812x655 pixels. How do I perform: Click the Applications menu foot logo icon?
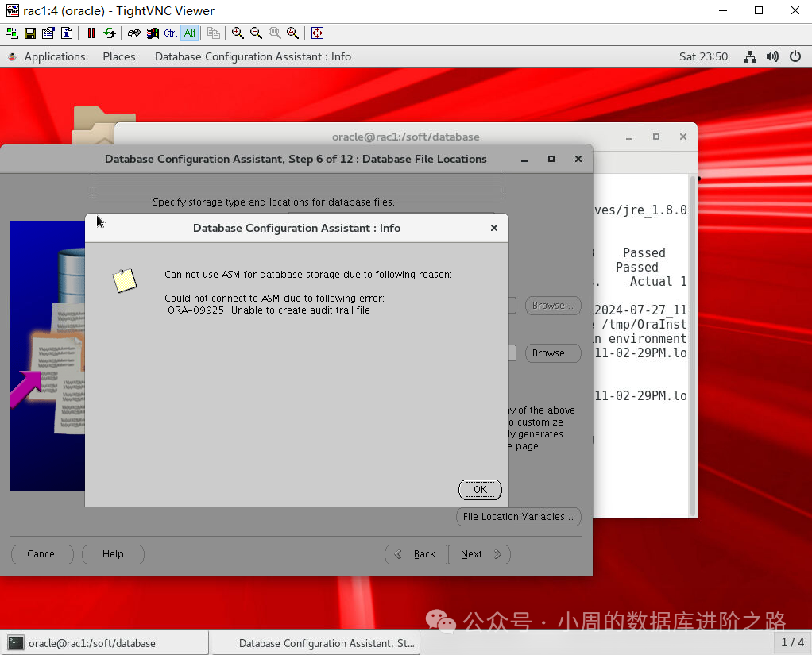click(13, 56)
